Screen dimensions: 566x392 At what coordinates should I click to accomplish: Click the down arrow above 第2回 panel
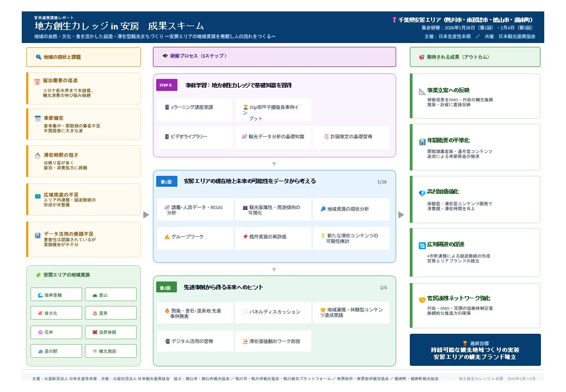coord(274,269)
